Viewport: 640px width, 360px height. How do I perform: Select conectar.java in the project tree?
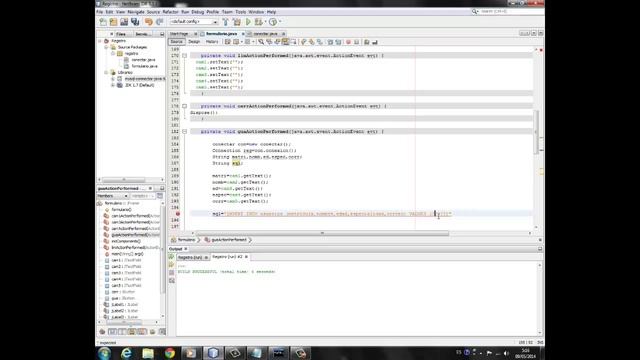coord(143,60)
